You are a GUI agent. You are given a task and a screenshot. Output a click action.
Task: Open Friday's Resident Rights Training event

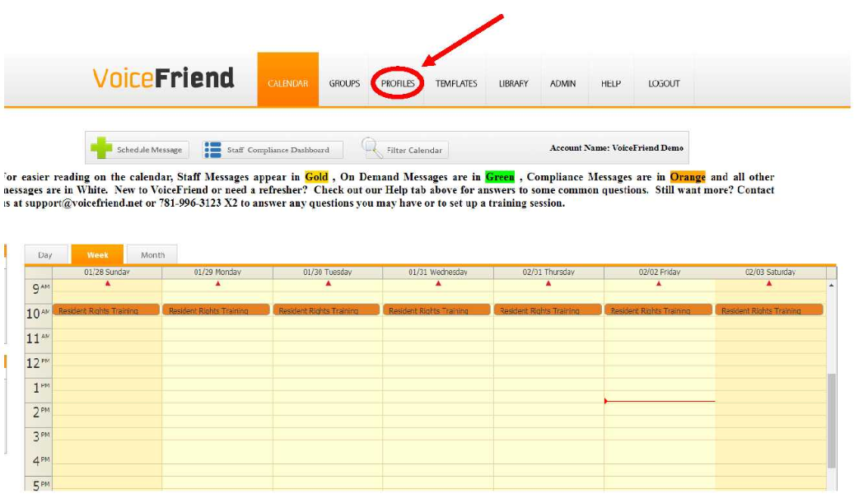[x=659, y=310]
